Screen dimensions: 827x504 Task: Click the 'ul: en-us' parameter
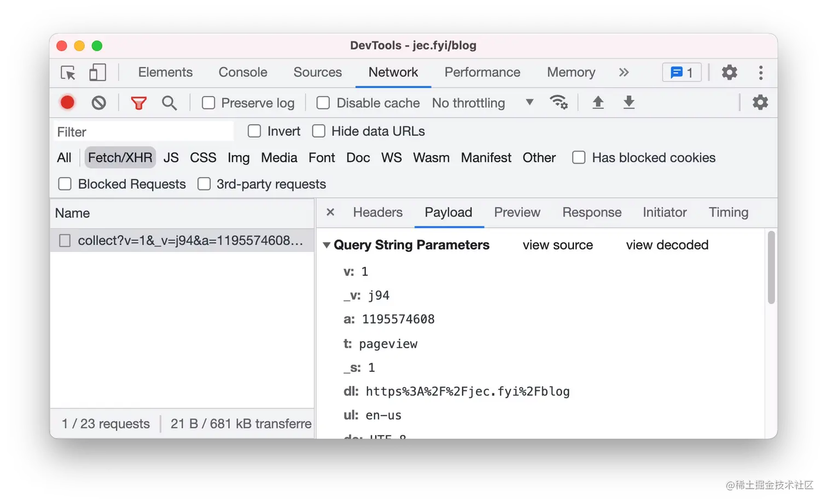[x=372, y=415]
